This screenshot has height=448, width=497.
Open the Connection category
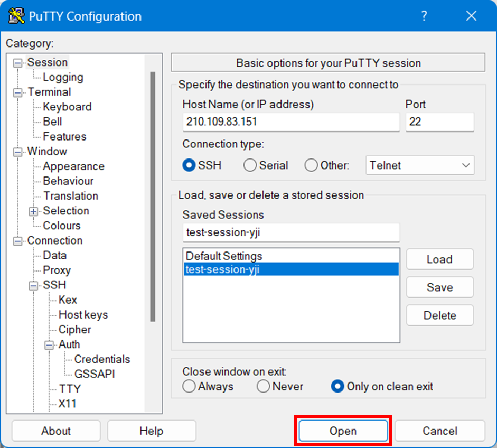click(55, 241)
